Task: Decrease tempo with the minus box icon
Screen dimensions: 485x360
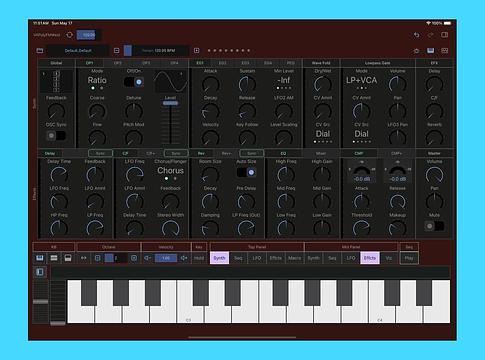Action: tap(116, 51)
